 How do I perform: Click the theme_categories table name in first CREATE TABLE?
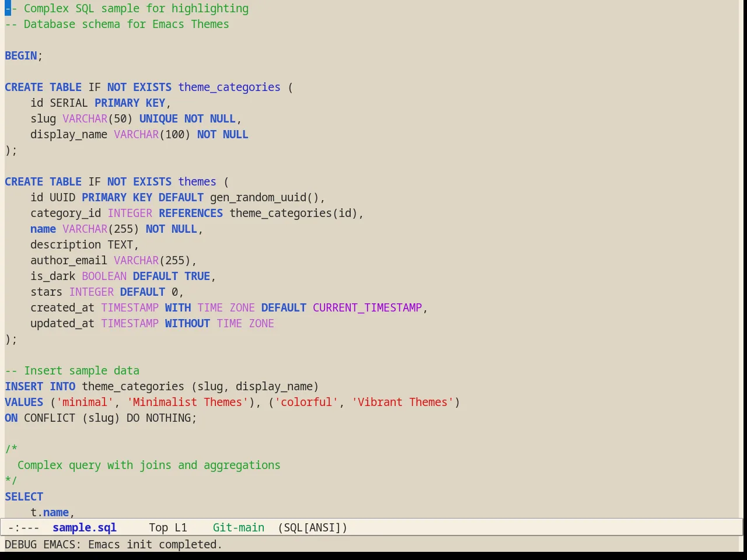pos(229,87)
